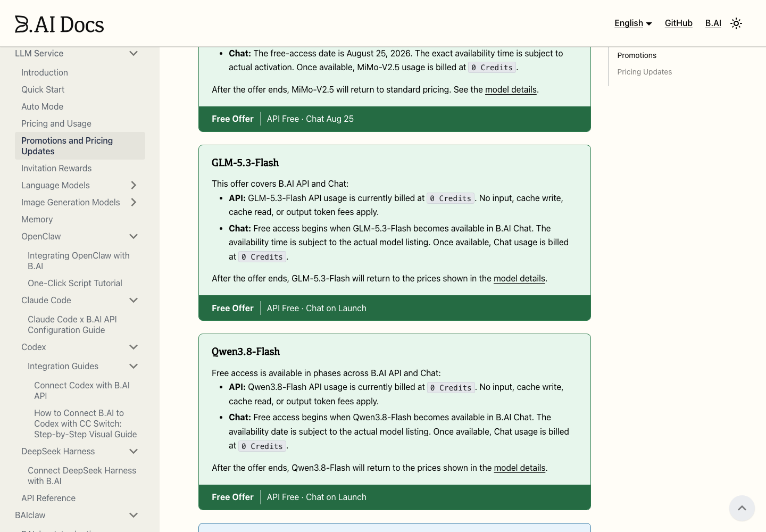Open Connect DeepSeek Harness with B.AI
This screenshot has width=766, height=532.
[82, 476]
